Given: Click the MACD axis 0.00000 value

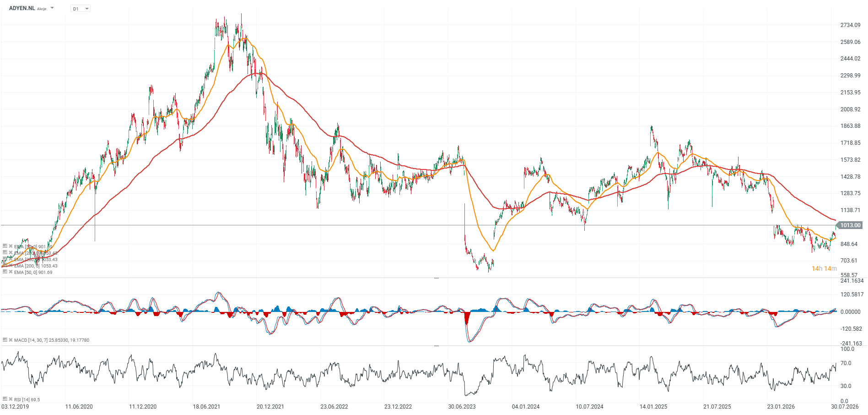Looking at the screenshot, I should (850, 312).
